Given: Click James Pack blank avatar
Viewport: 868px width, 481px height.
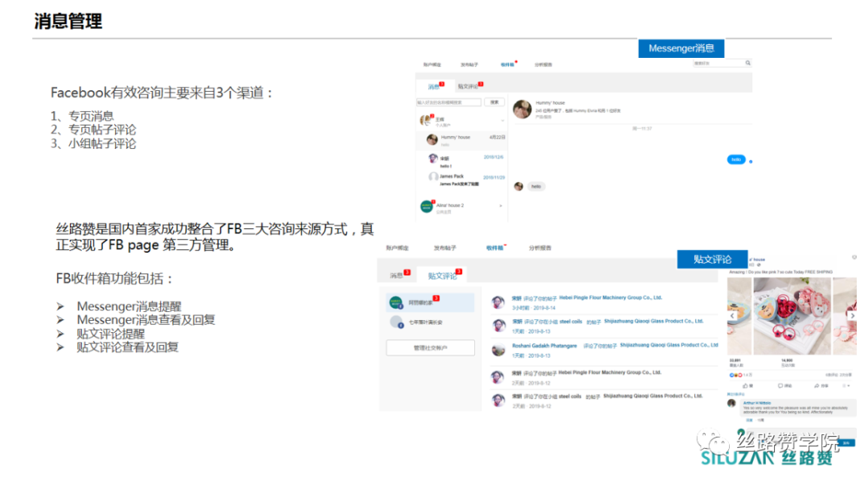Looking at the screenshot, I should pos(433,177).
